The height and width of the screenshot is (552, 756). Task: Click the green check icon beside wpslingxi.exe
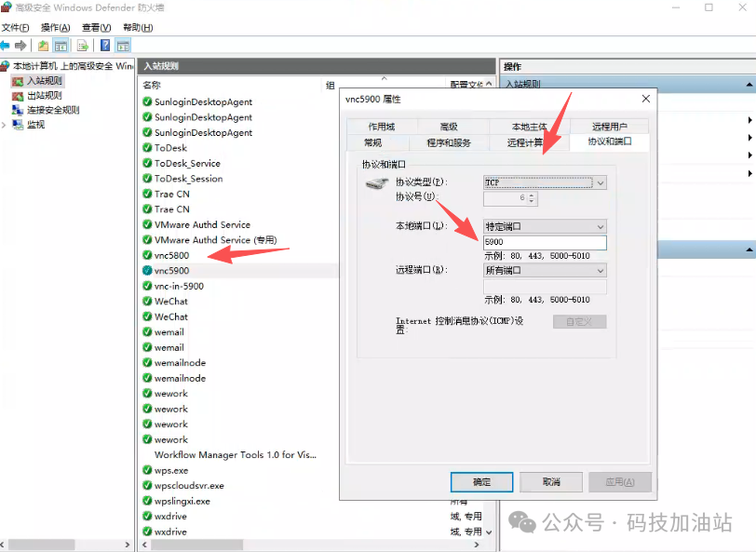tap(147, 501)
